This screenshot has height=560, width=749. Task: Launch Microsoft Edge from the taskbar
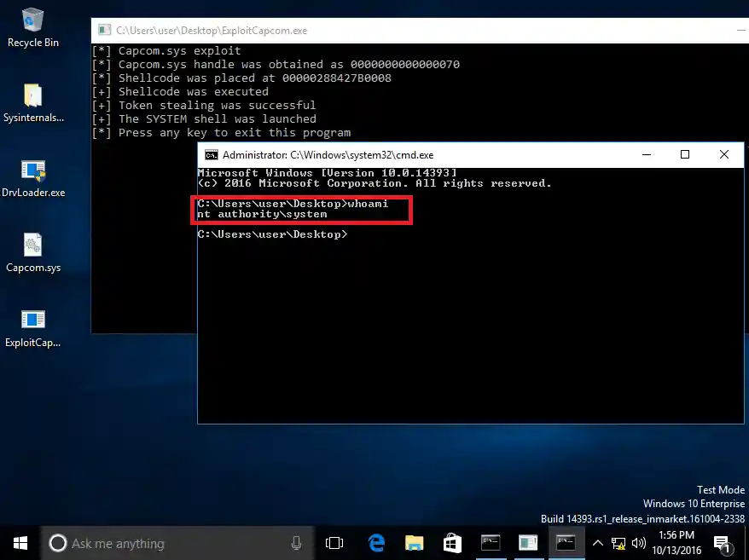click(x=375, y=542)
